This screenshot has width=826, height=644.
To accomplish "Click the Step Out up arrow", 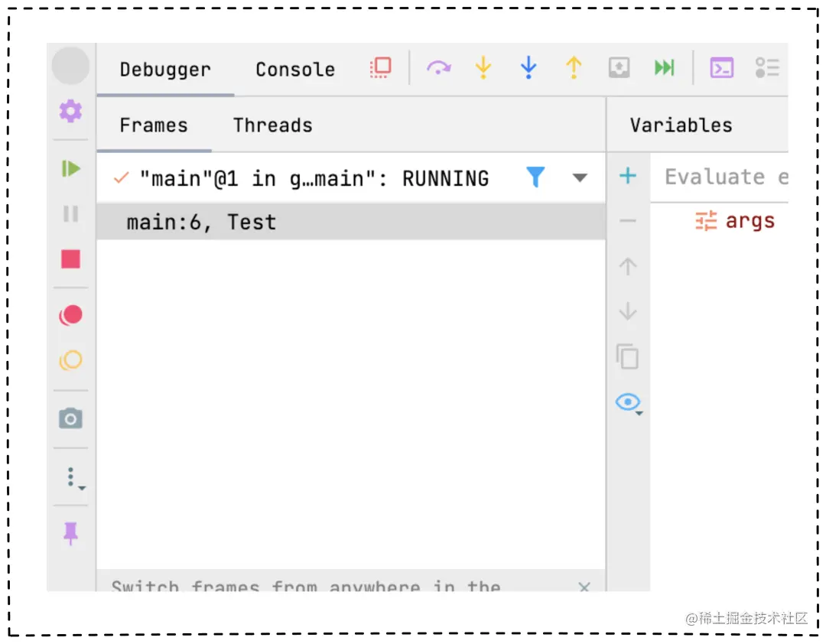I will coord(574,67).
